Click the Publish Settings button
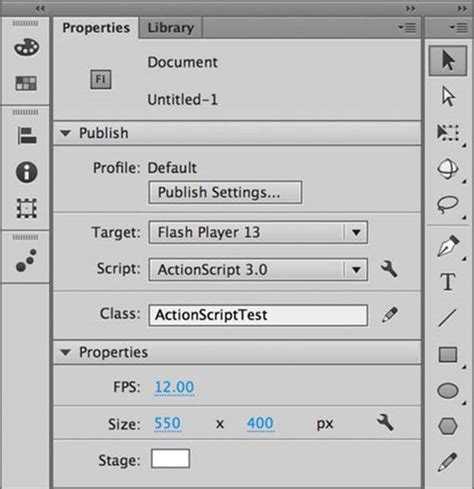 click(x=225, y=192)
